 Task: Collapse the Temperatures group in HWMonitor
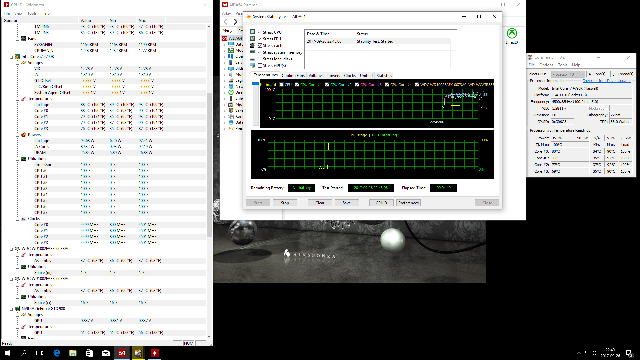click(18, 99)
